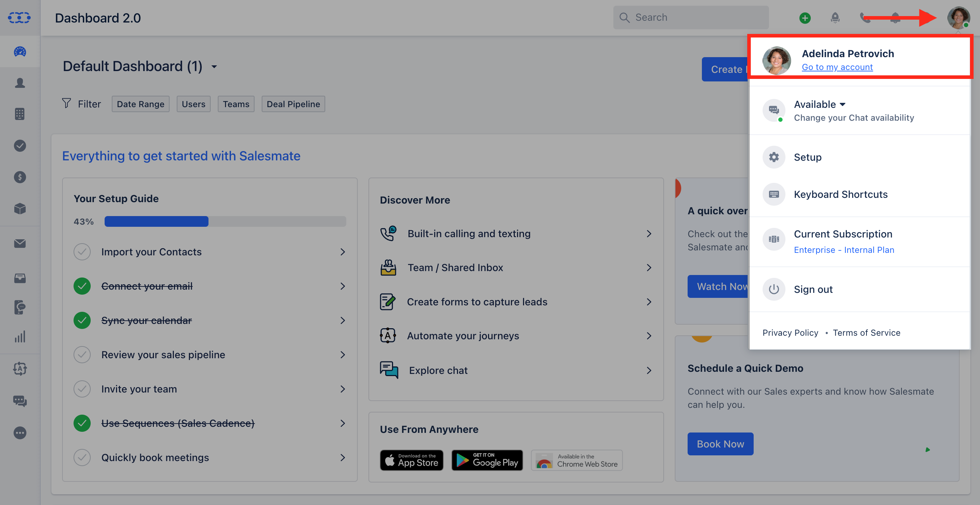Open the Enterprise - Internal Plan link
This screenshot has height=505, width=980.
coord(844,250)
